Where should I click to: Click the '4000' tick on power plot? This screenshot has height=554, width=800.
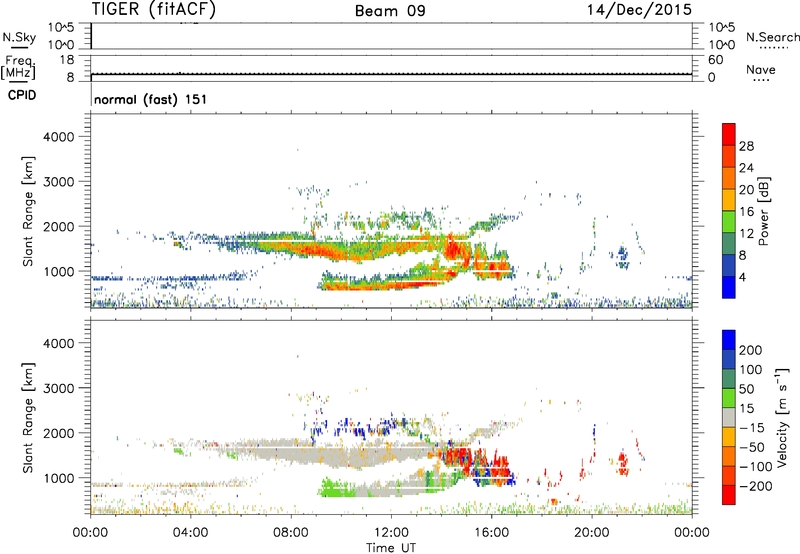pos(59,137)
